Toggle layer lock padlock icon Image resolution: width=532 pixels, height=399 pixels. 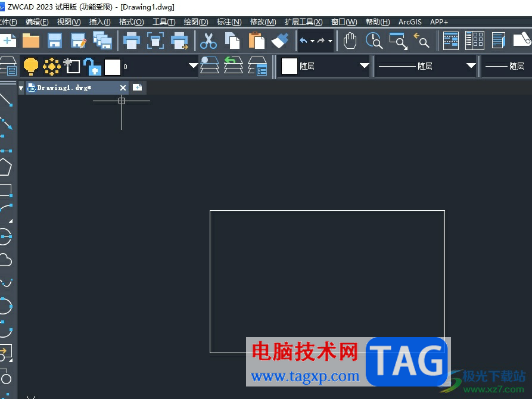coord(92,67)
